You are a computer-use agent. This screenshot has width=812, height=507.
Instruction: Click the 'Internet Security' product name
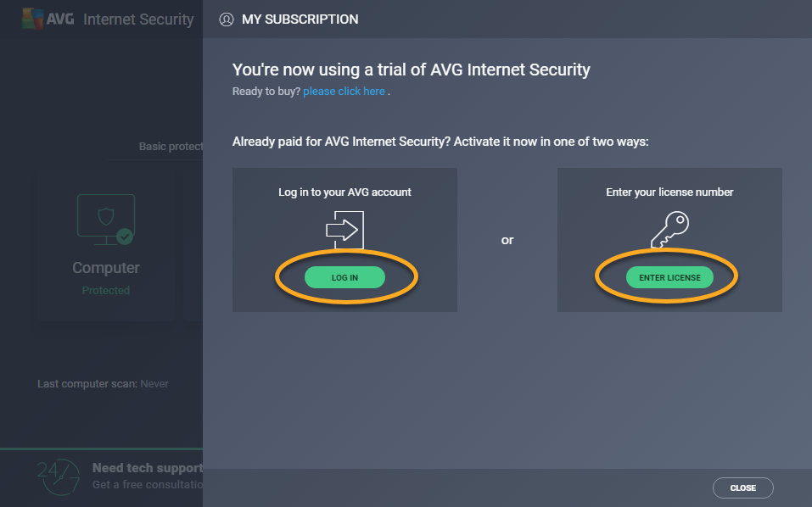[x=138, y=19]
